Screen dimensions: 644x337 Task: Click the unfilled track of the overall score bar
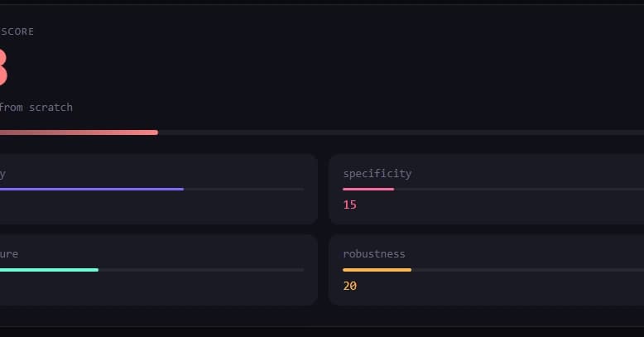397,132
